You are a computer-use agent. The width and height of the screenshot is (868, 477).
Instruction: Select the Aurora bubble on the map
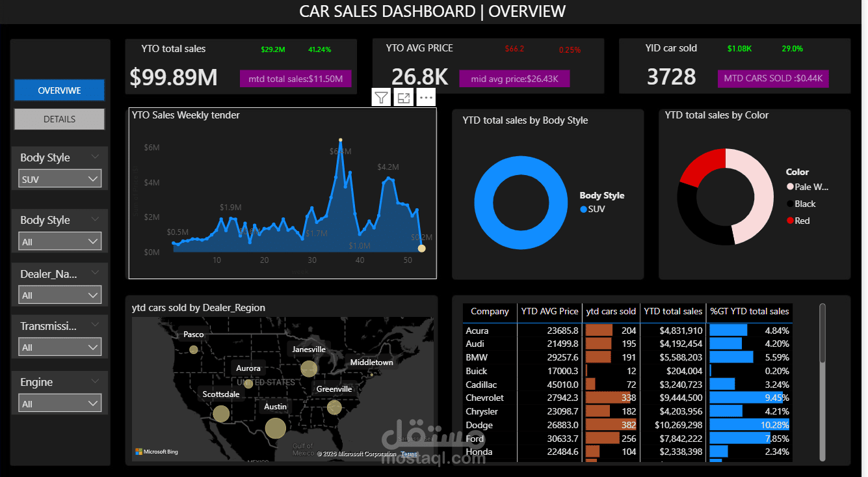coord(248,383)
